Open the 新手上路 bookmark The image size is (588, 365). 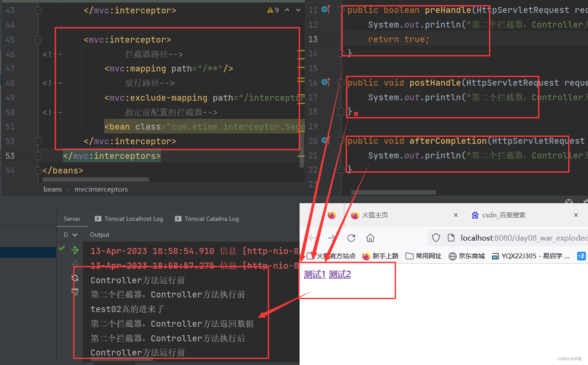[x=380, y=256]
